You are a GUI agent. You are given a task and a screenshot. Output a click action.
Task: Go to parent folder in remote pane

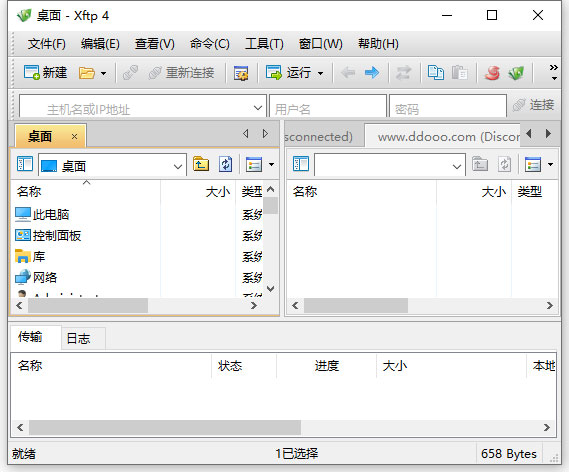480,164
